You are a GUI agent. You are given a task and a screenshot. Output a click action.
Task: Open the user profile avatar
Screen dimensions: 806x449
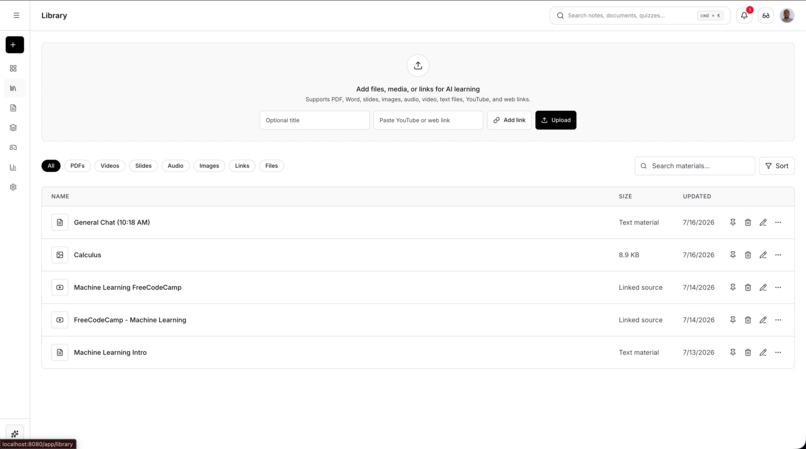[x=787, y=15]
